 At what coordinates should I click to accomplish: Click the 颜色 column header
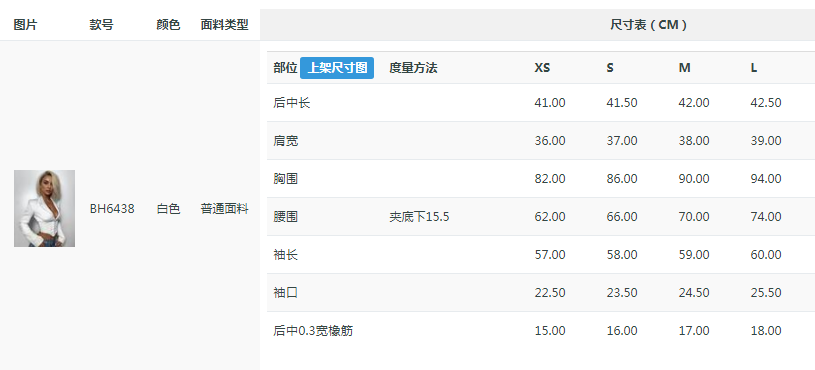[x=168, y=24]
